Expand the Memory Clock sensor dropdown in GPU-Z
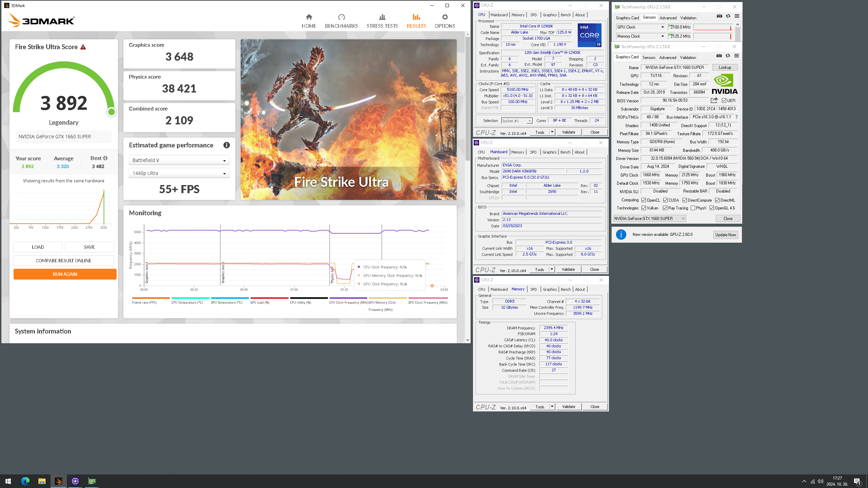868x488 pixels. [662, 36]
